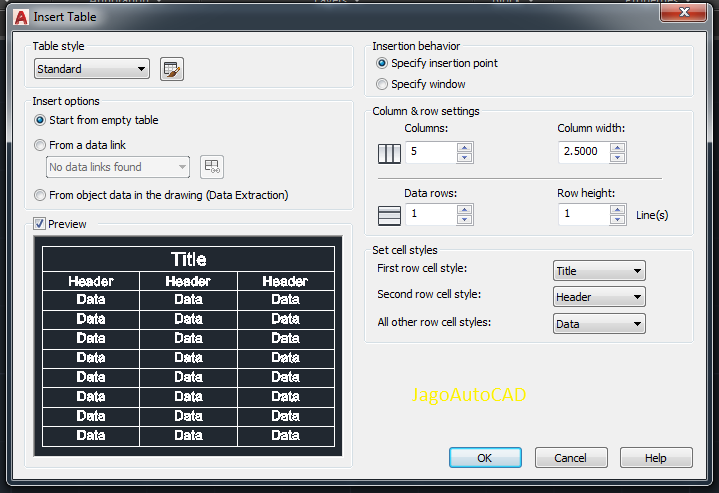Increase Column width with up arrow

click(618, 148)
